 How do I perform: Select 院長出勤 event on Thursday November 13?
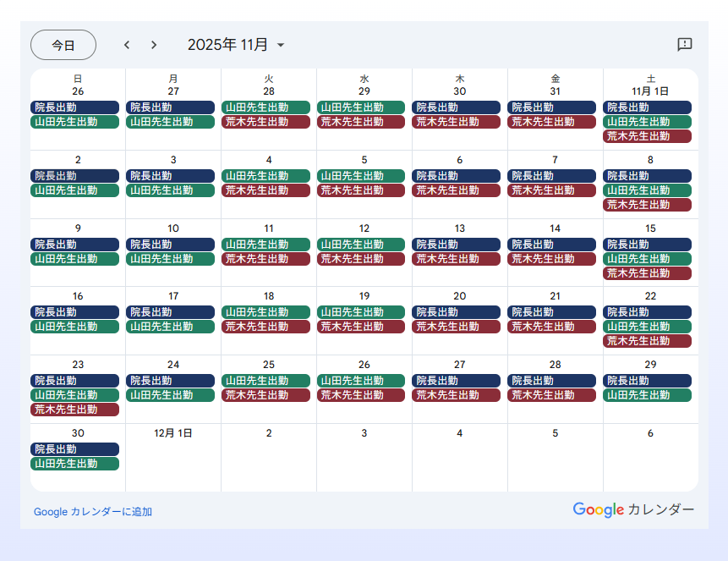coord(457,245)
